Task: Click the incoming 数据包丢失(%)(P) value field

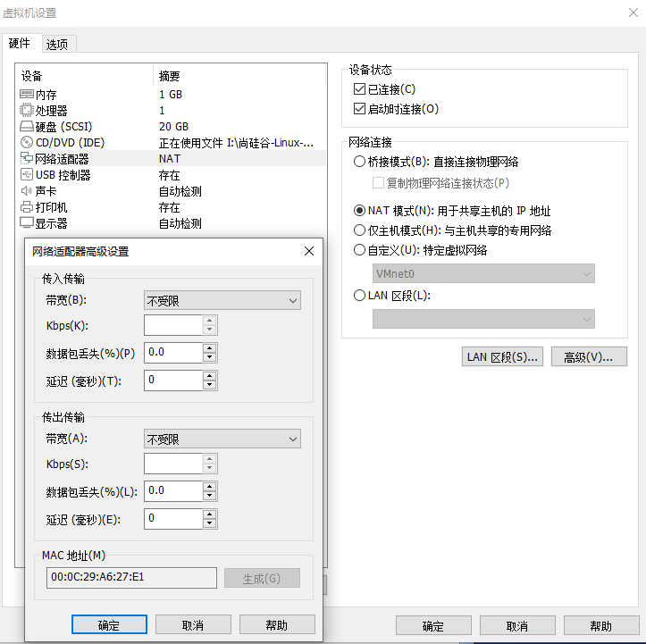Action: 173,353
